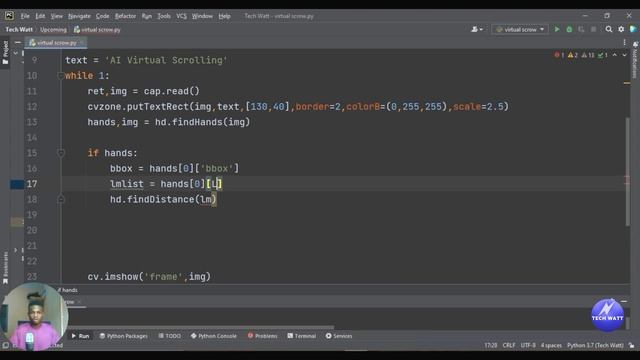
Task: Open the Navigate menu
Action: point(79,16)
